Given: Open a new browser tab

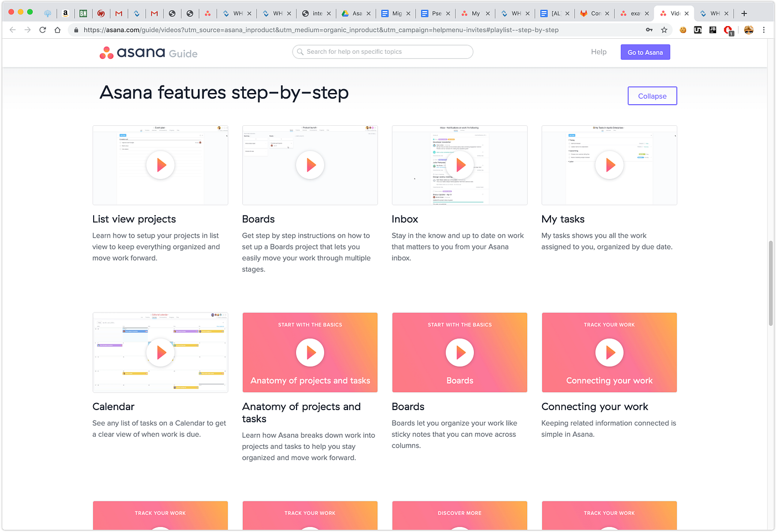Looking at the screenshot, I should pos(744,13).
